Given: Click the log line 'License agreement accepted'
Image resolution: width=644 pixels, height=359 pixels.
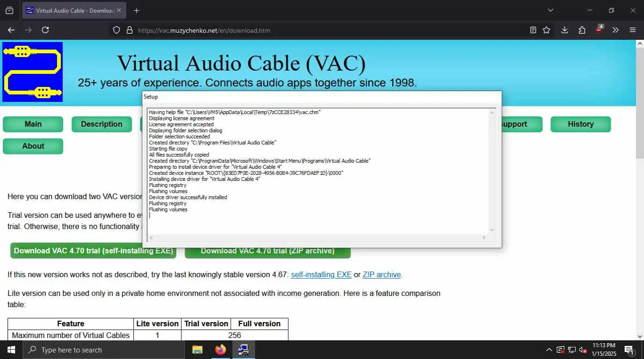Looking at the screenshot, I should click(x=181, y=124).
